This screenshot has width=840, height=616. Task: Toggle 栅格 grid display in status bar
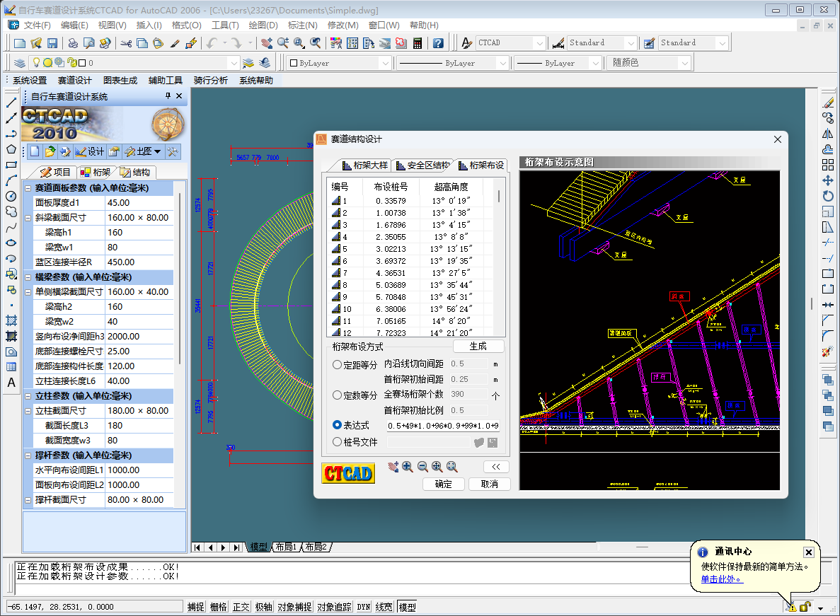(219, 607)
